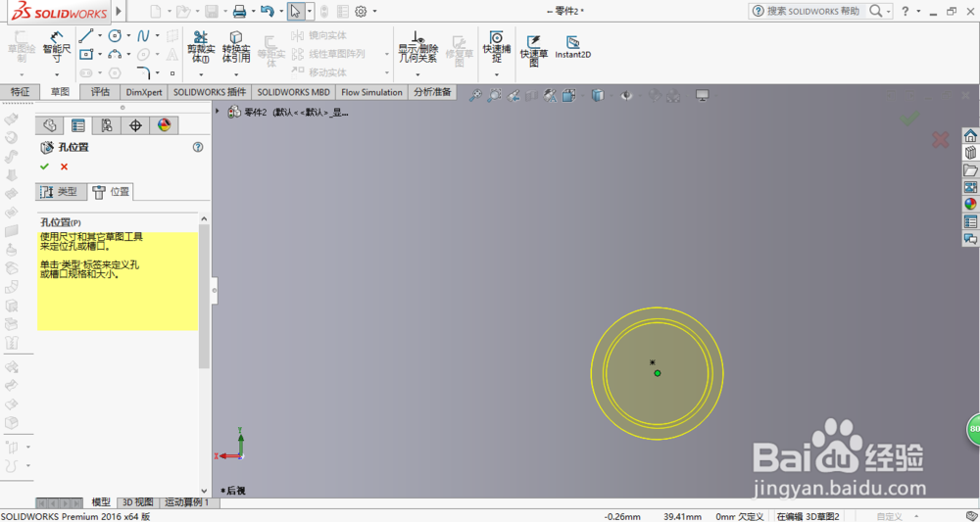Open the Options gear icon
The height and width of the screenshot is (522, 980).
coord(361,11)
